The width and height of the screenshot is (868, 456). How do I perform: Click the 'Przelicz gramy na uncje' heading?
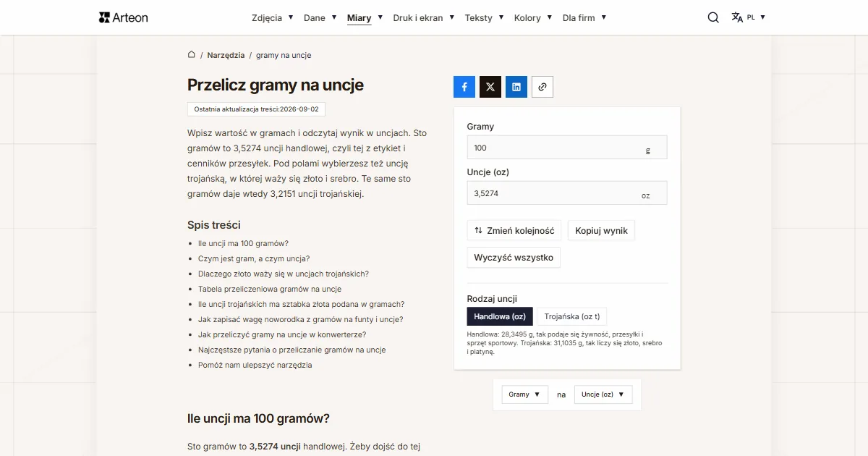[x=276, y=85]
